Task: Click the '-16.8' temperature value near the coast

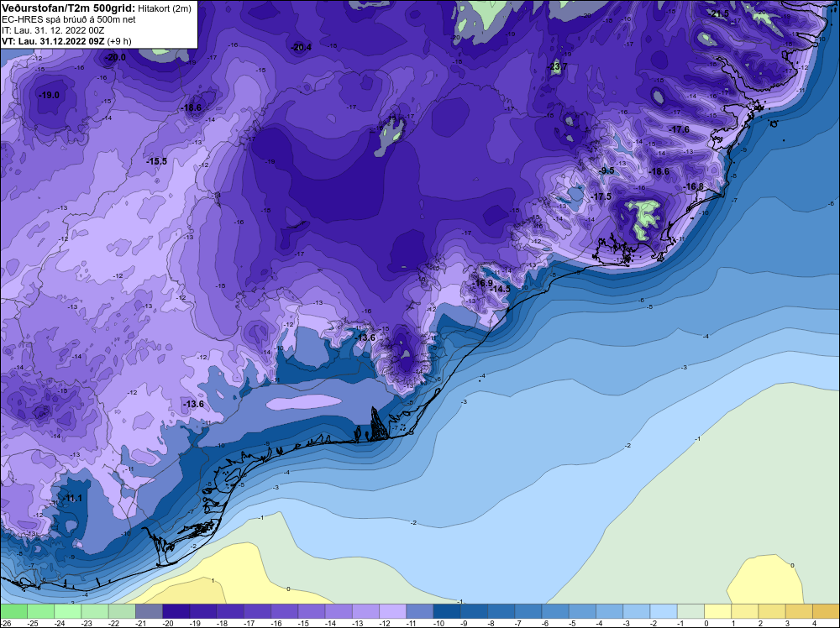Action: tap(694, 187)
